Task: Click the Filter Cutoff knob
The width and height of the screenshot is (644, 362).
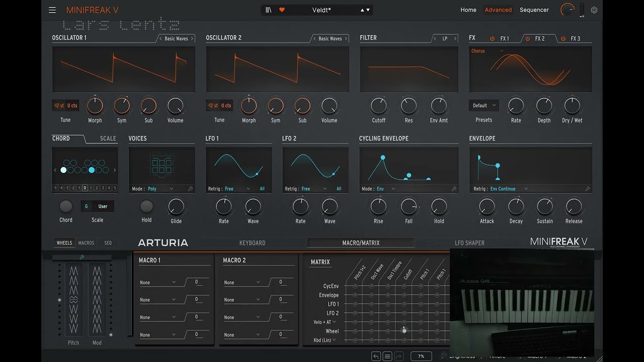Action: (378, 106)
